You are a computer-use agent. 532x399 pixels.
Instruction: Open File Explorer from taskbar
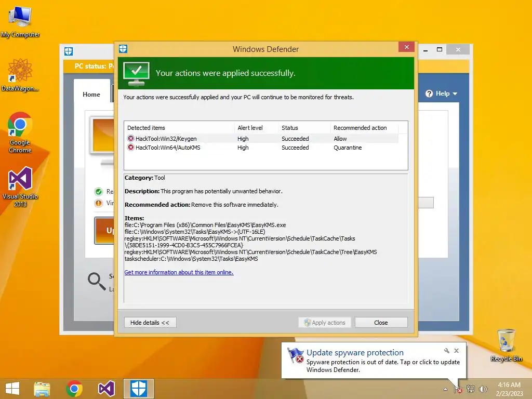tap(42, 389)
